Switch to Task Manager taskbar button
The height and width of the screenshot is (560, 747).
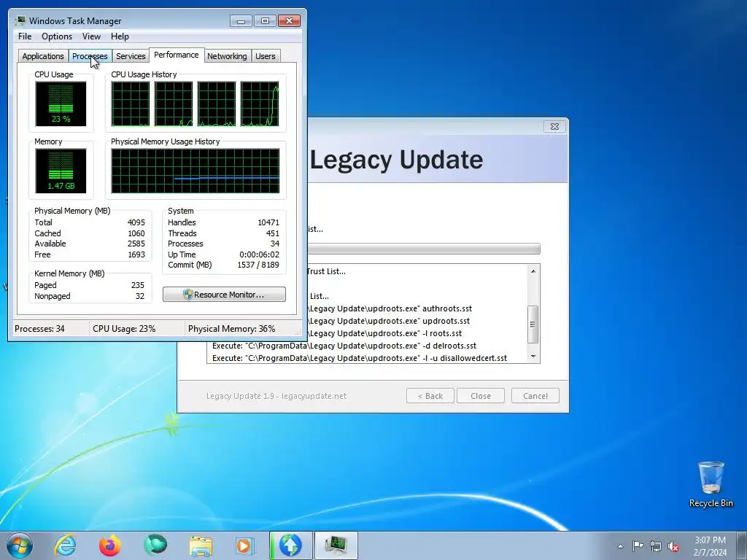coord(336,545)
